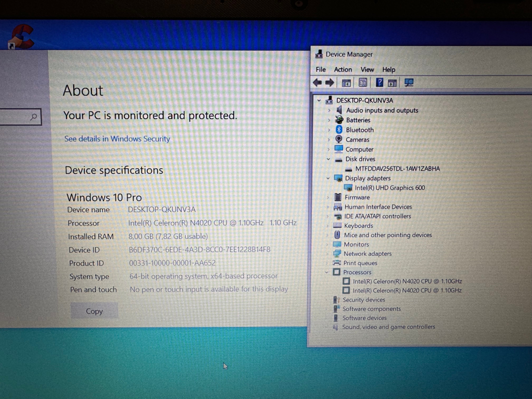The image size is (532, 399).
Task: Click the Product ID value 00331-10000-00001-AA652
Action: click(x=172, y=263)
